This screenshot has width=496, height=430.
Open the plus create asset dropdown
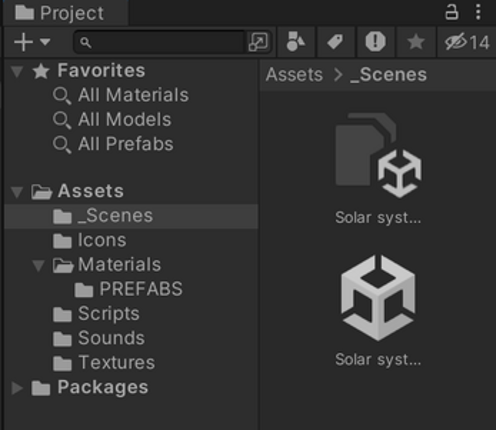tap(32, 42)
